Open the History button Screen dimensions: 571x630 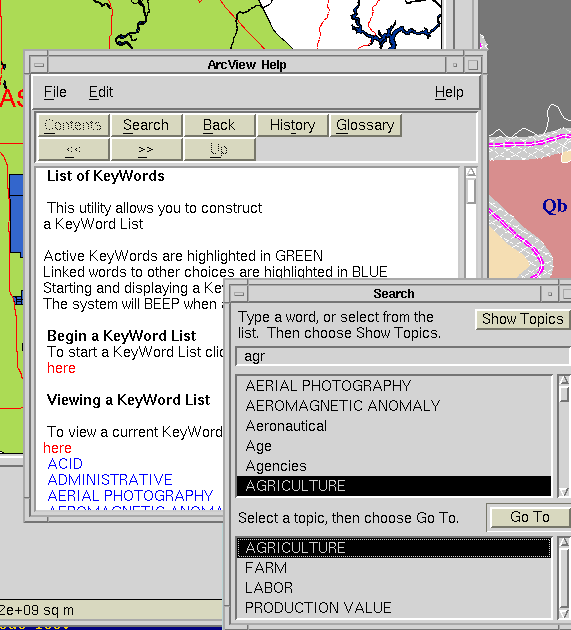click(x=292, y=125)
